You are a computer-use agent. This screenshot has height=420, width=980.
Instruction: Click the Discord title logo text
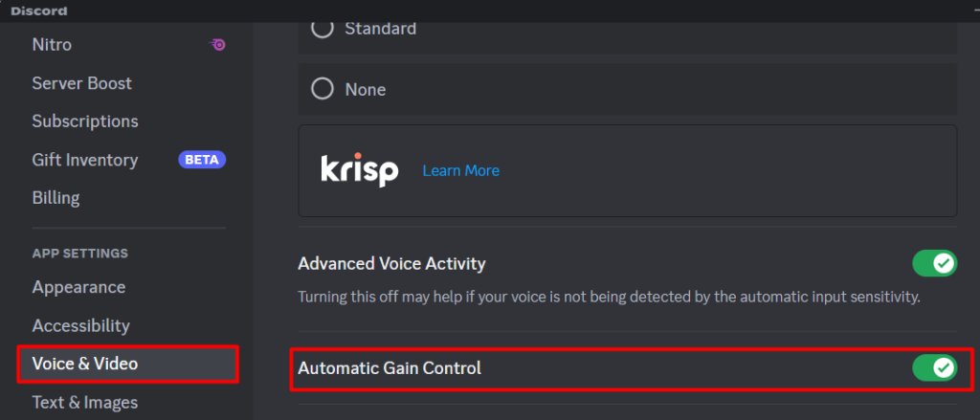point(38,11)
